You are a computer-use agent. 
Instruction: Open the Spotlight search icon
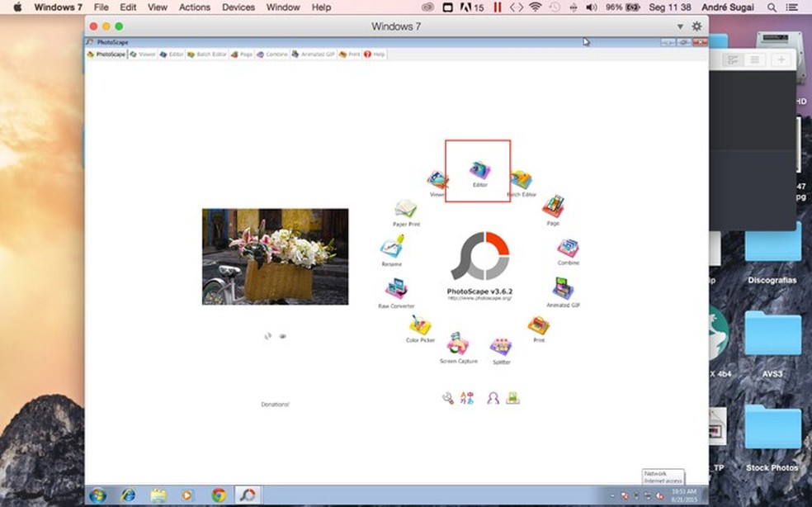772,7
